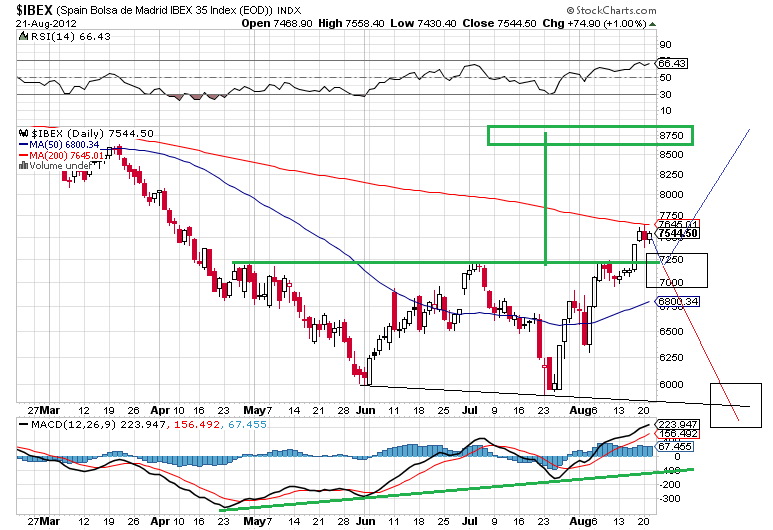Click the 6000 price axis label
The image size is (773, 530).
[671, 385]
